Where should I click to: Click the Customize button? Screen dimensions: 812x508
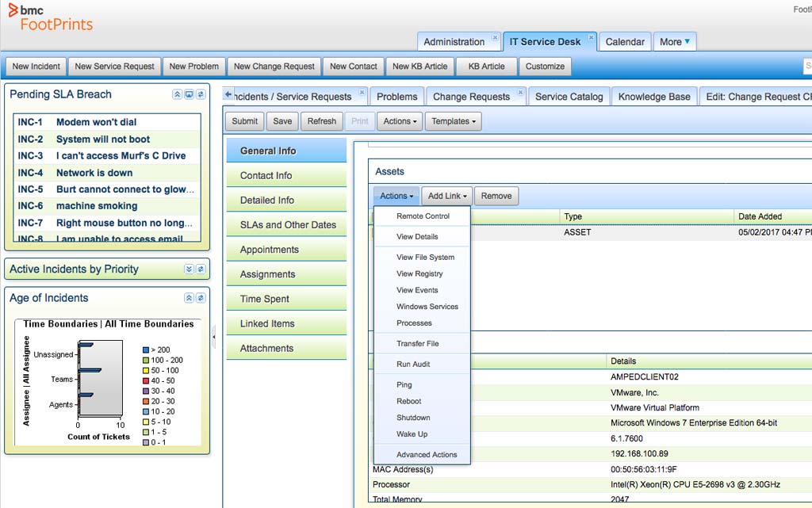tap(545, 67)
